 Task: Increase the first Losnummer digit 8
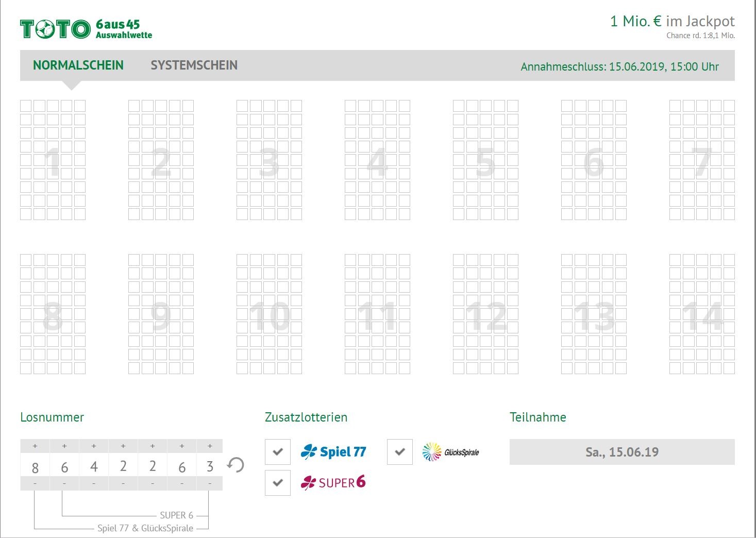pyautogui.click(x=35, y=446)
